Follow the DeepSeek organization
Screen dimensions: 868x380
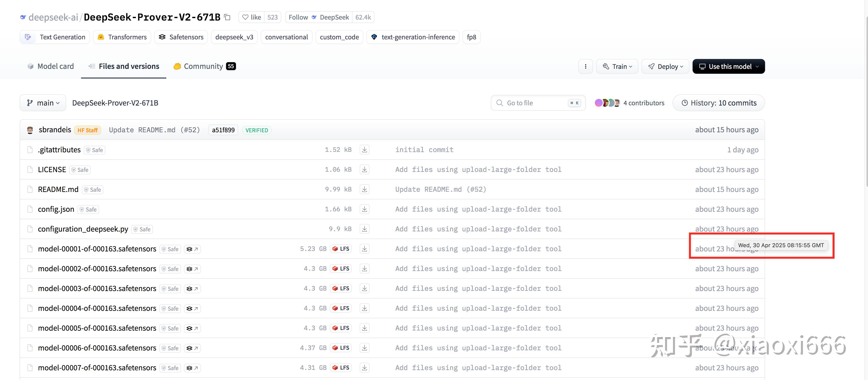tap(319, 17)
